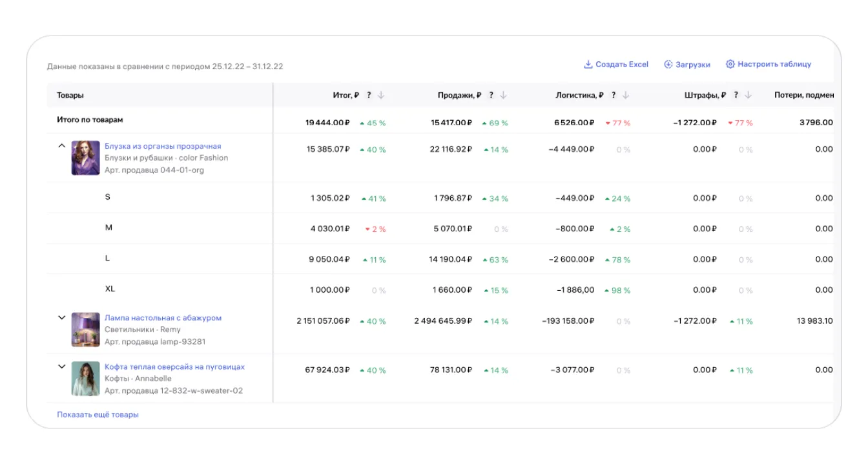Image resolution: width=868 pixels, height=464 pixels.
Task: Select size M row label
Action: [x=108, y=227]
